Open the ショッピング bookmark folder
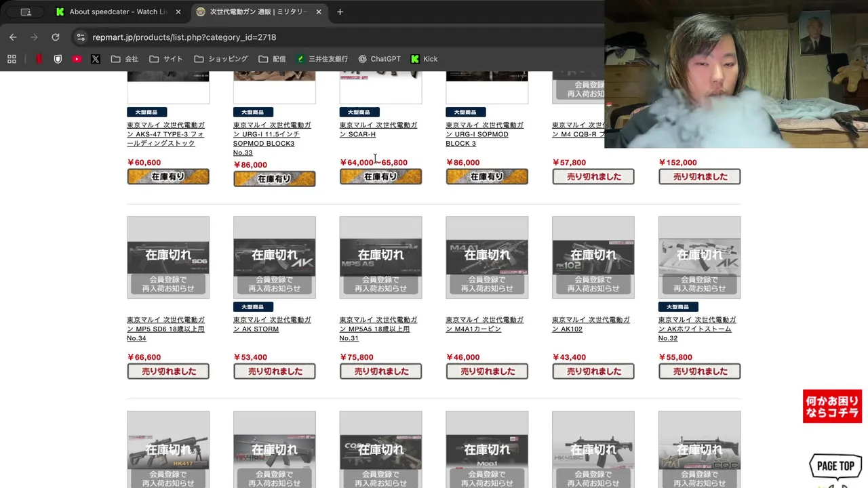This screenshot has height=488, width=868. tap(221, 59)
